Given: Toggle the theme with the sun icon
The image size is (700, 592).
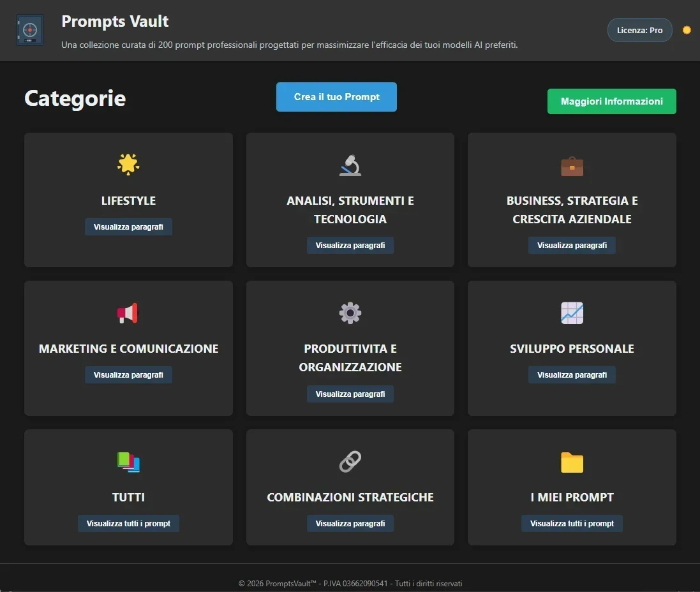Looking at the screenshot, I should click(x=687, y=29).
